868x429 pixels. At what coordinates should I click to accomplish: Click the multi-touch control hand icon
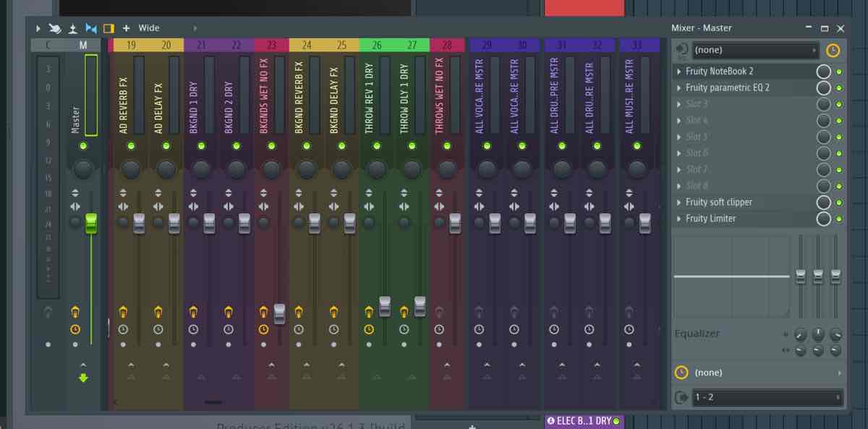point(55,28)
